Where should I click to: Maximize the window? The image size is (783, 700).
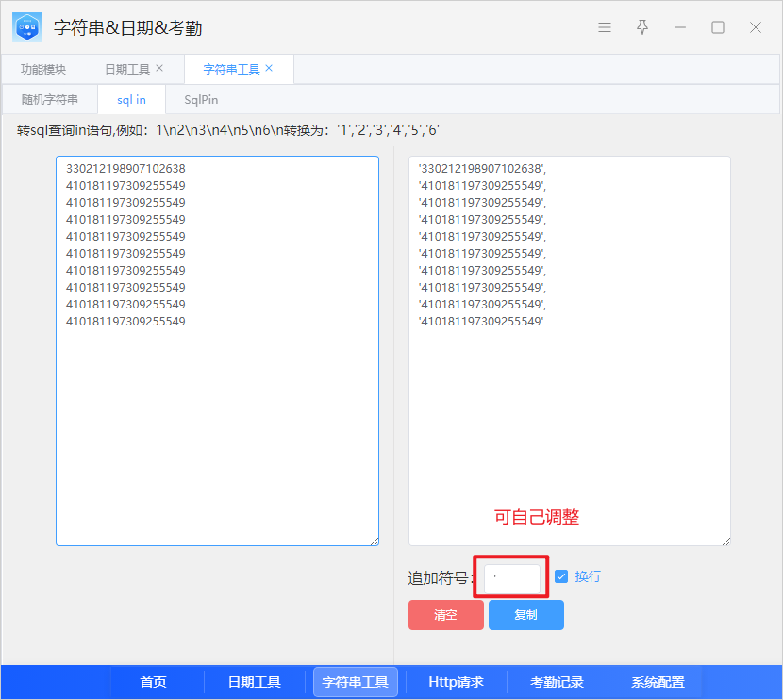point(718,27)
